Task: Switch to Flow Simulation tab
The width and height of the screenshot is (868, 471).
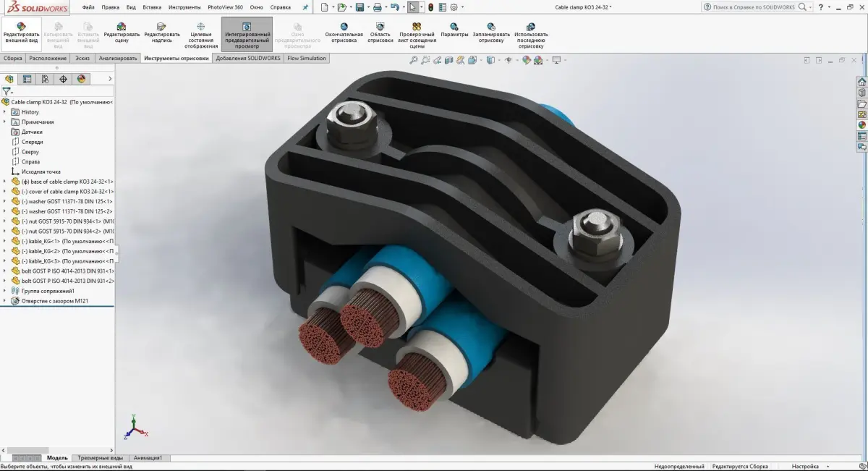Action: click(x=307, y=58)
